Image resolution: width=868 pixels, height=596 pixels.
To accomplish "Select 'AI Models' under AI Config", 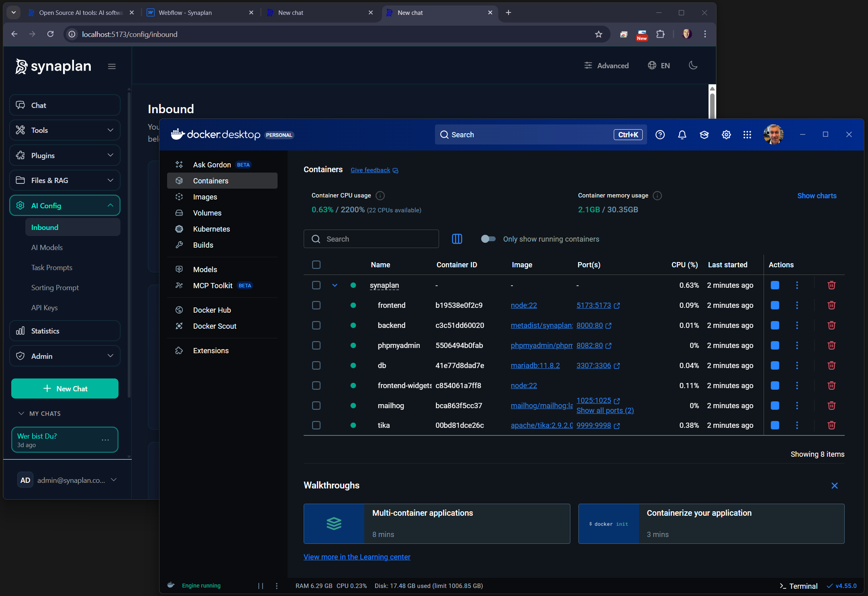I will coord(47,247).
